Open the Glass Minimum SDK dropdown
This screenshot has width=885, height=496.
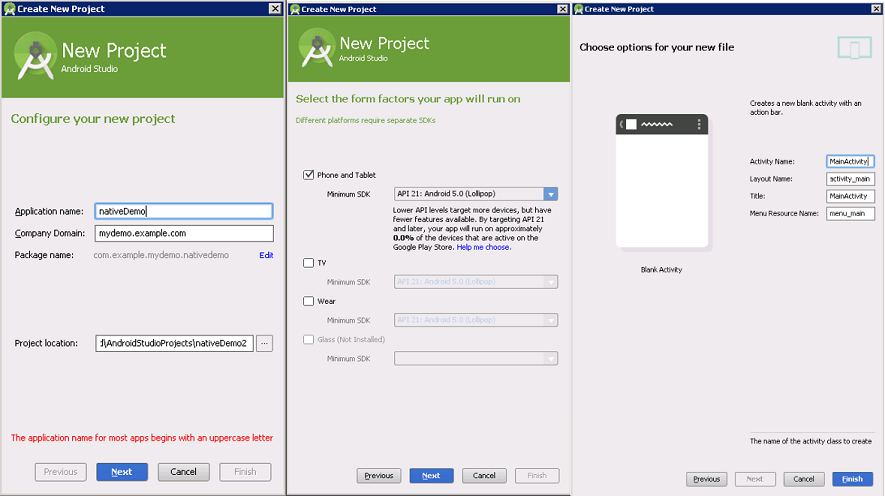coord(476,358)
